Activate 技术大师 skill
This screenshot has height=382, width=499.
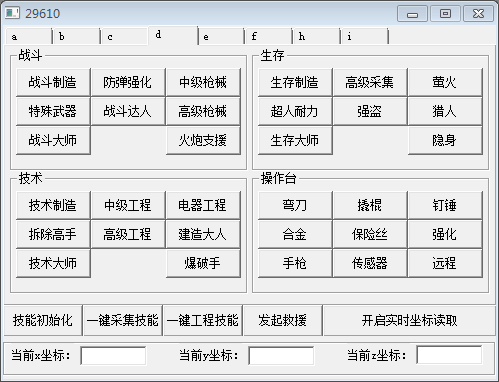(x=53, y=263)
